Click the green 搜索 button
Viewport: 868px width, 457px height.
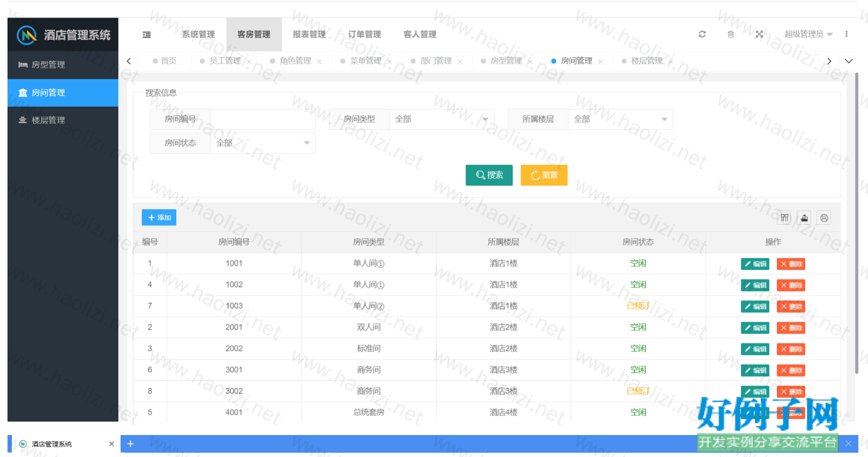[489, 175]
